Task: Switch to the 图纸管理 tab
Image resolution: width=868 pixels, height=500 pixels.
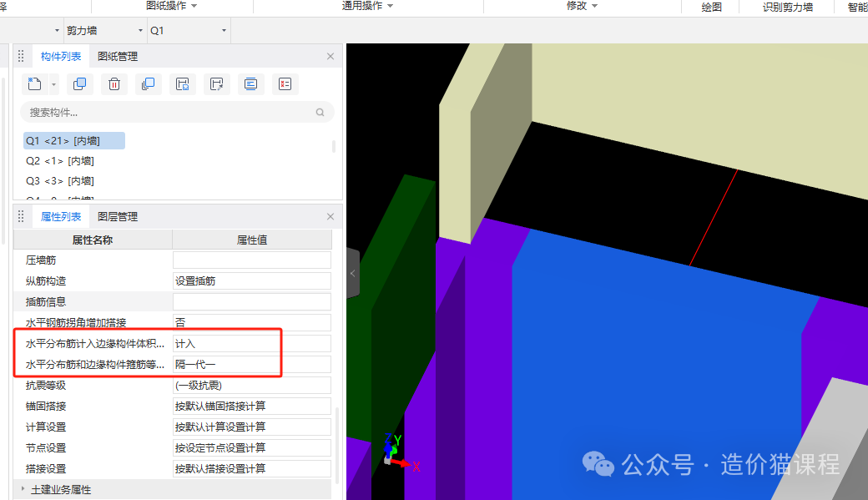Action: (118, 57)
